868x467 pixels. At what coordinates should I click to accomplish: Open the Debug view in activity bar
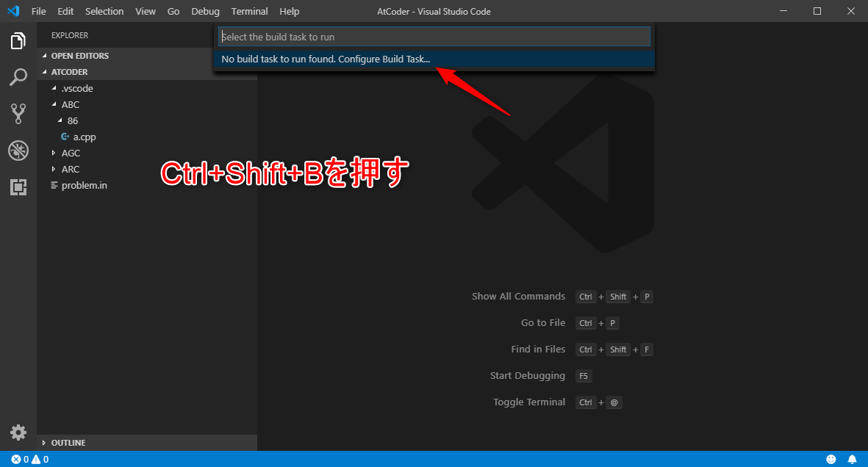[x=18, y=151]
